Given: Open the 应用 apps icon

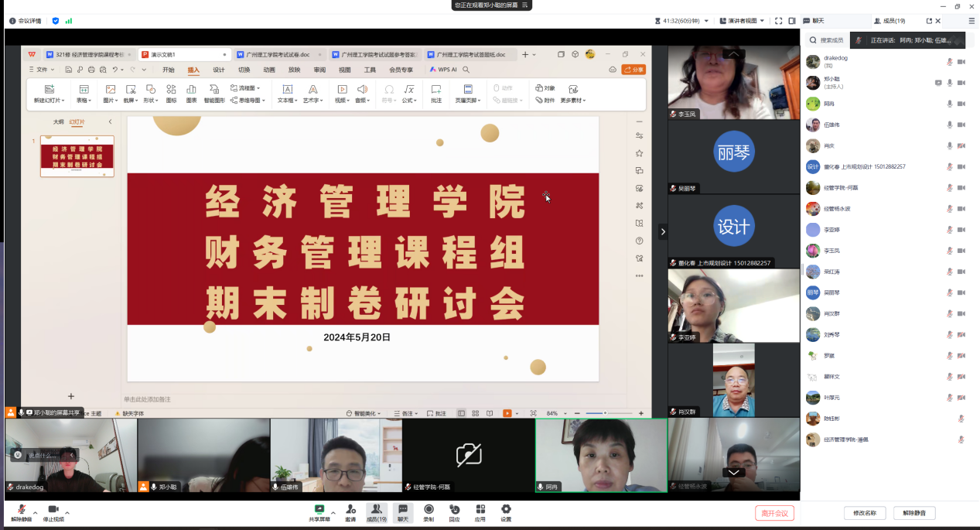Looking at the screenshot, I should [x=480, y=509].
